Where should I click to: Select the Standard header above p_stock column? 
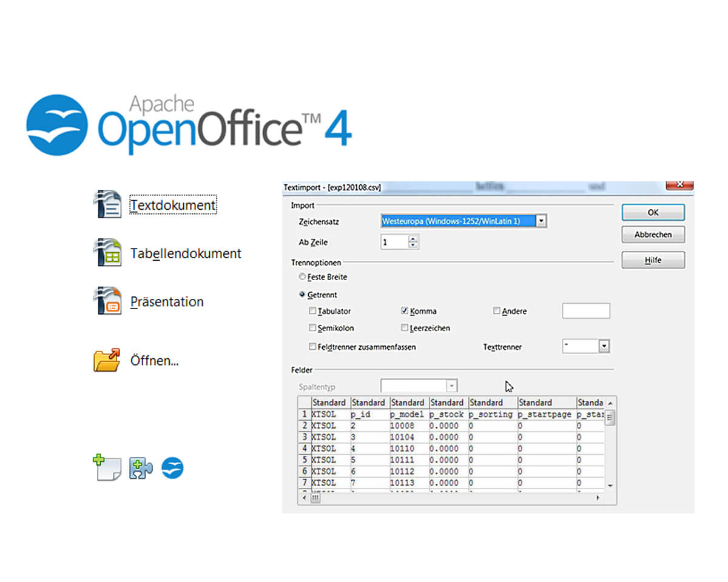tap(448, 403)
